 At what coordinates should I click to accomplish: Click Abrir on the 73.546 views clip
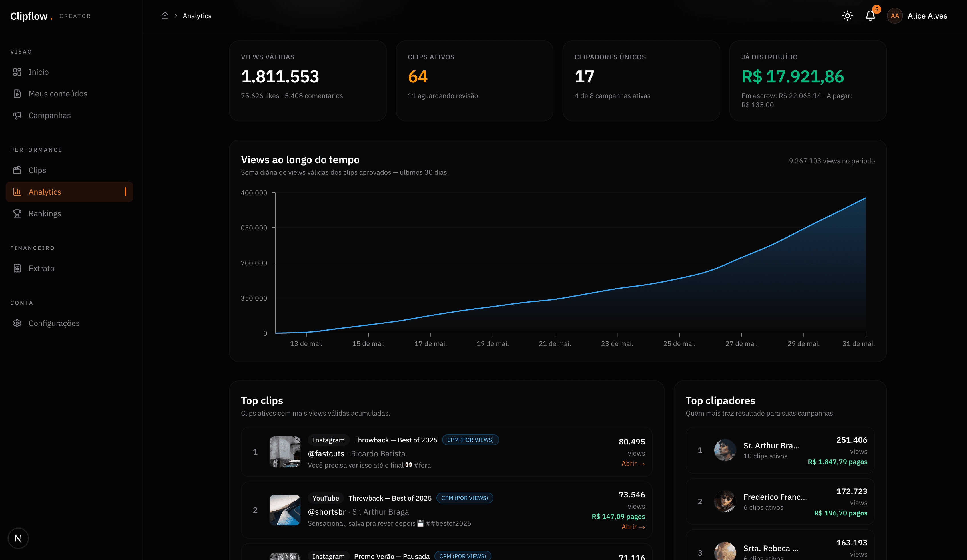click(x=633, y=527)
